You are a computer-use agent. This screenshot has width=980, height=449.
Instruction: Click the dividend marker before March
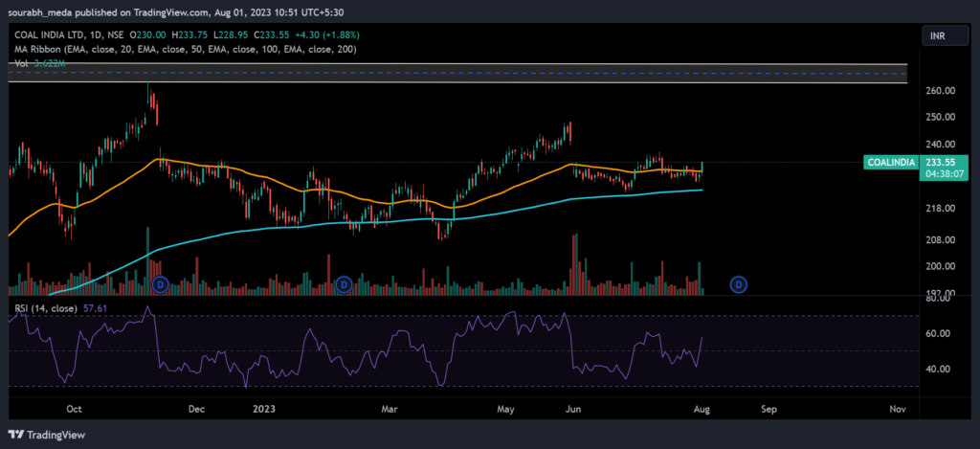click(x=344, y=286)
